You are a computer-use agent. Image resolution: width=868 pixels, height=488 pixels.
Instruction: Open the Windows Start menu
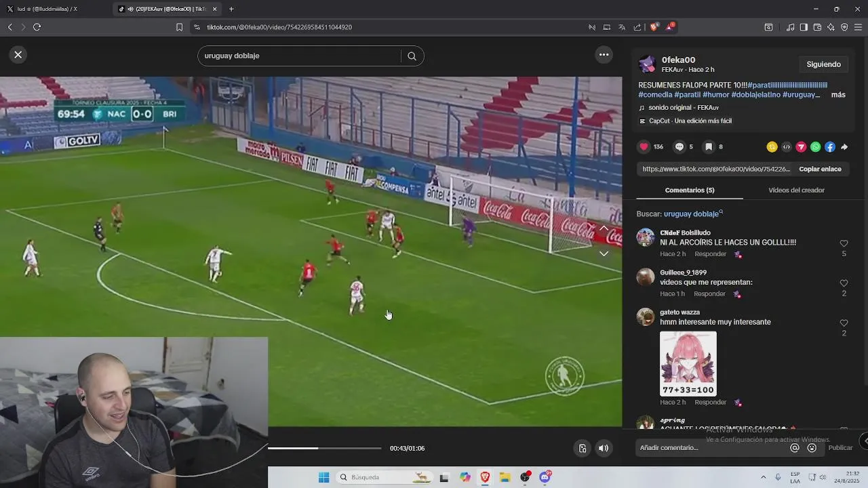click(323, 477)
